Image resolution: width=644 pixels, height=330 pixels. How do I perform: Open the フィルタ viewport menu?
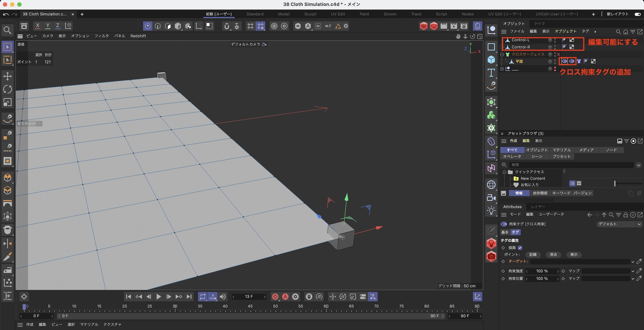tap(101, 36)
